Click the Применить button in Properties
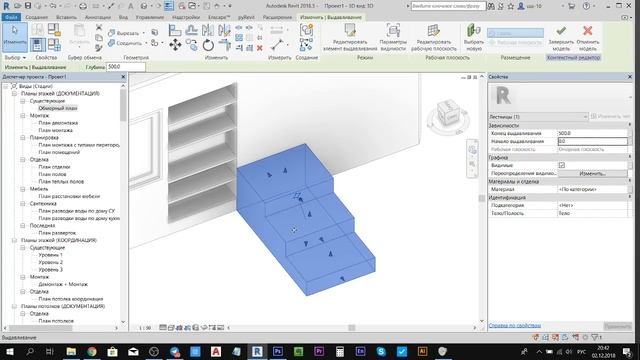Viewport: 640px width, 360px height. click(x=618, y=326)
